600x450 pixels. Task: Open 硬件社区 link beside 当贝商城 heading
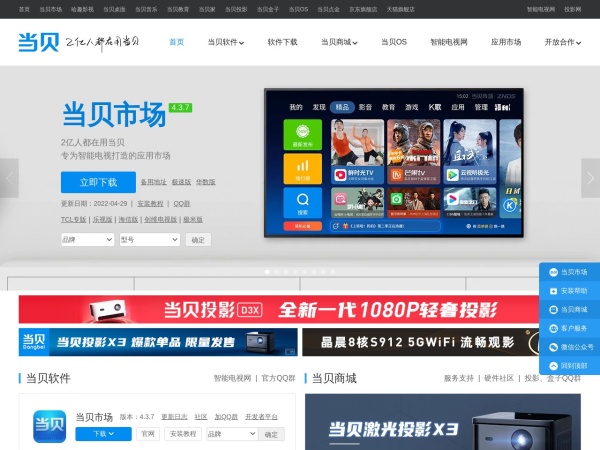[x=499, y=378]
